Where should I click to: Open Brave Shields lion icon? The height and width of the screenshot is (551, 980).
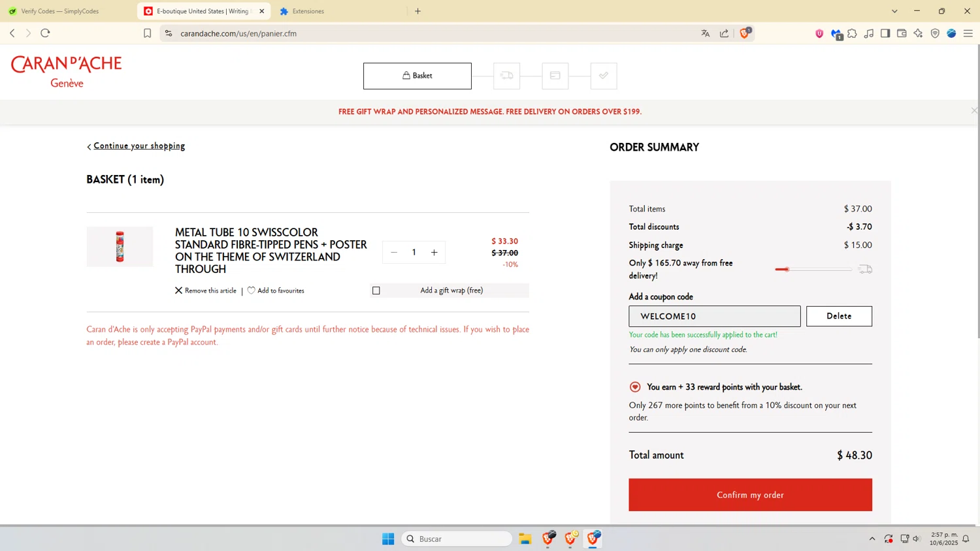pos(745,33)
